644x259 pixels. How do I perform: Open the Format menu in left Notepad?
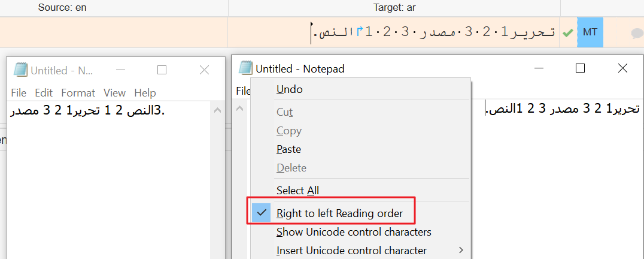(x=78, y=93)
